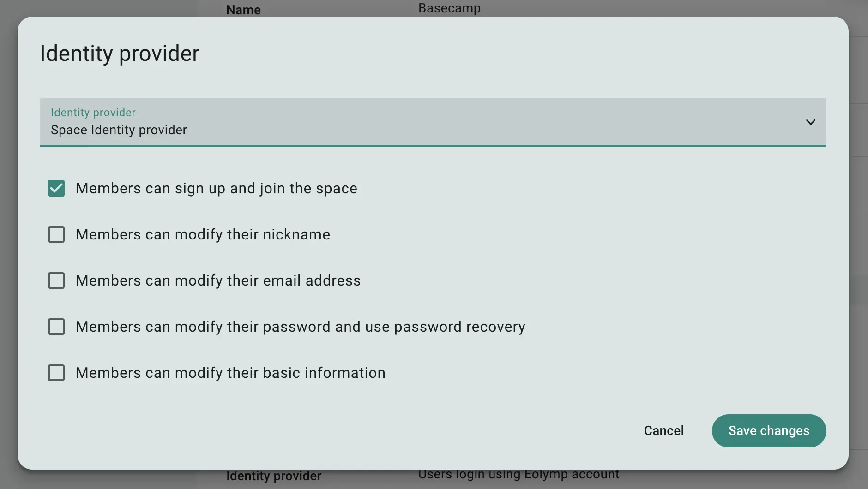Click the Identity provider dialog heading
Image resolution: width=868 pixels, height=489 pixels.
coord(120,54)
